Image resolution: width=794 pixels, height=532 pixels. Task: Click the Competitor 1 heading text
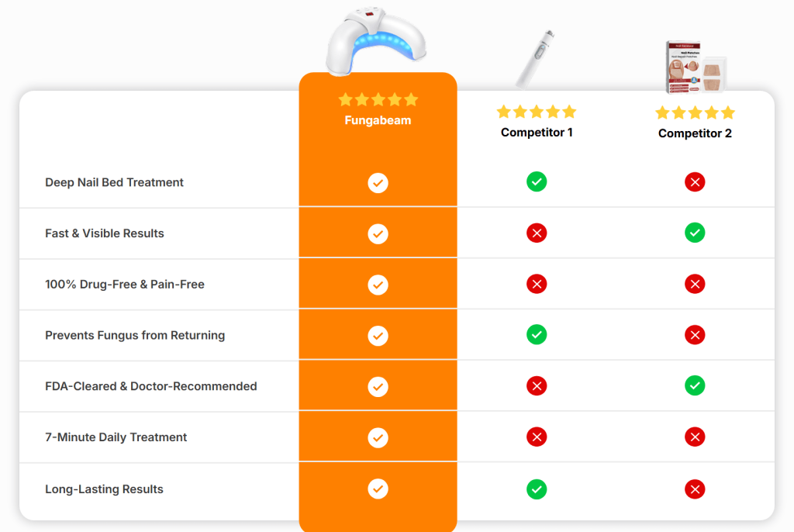coord(537,133)
